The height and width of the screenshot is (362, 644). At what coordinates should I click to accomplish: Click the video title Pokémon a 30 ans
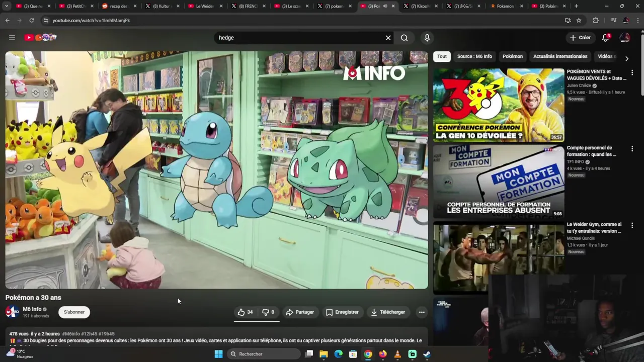33,298
